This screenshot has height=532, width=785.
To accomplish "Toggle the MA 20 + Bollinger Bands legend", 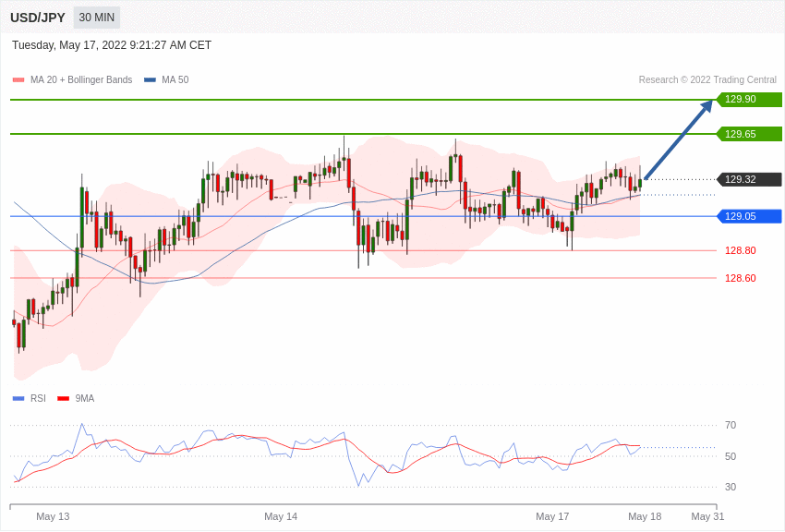I will click(x=81, y=80).
